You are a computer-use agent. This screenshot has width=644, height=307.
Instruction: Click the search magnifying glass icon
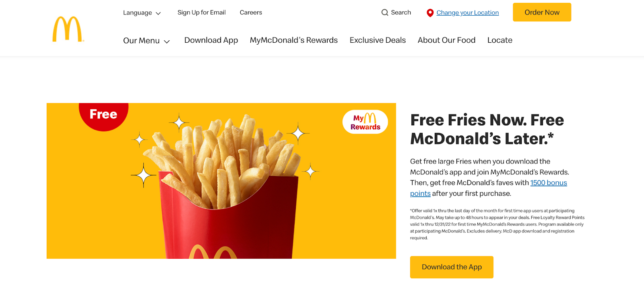385,12
